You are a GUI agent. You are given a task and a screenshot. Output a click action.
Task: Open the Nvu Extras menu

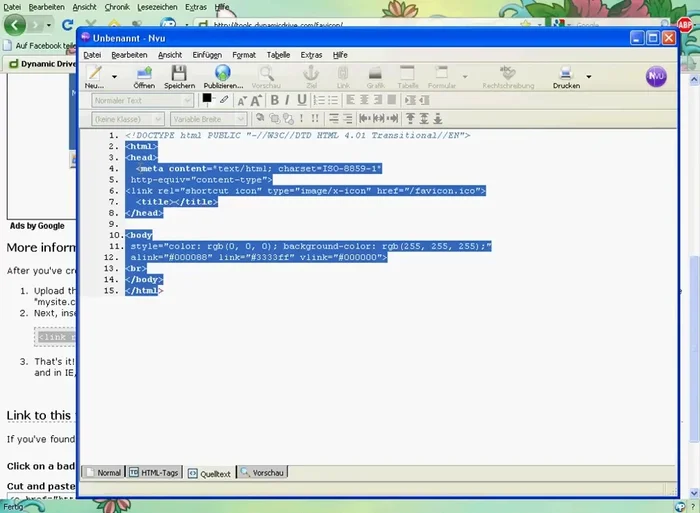pyautogui.click(x=311, y=55)
